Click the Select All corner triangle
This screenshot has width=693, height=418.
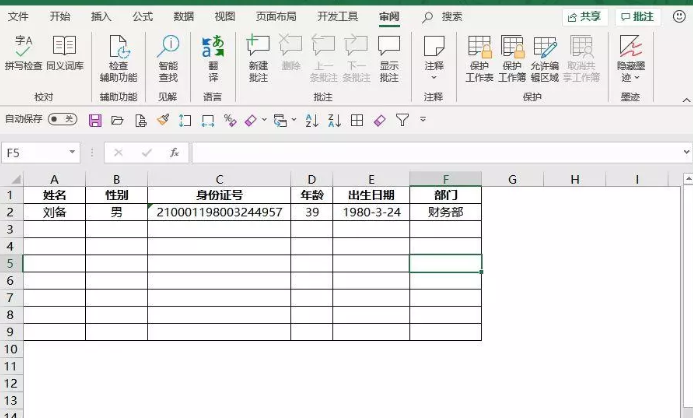(x=16, y=179)
